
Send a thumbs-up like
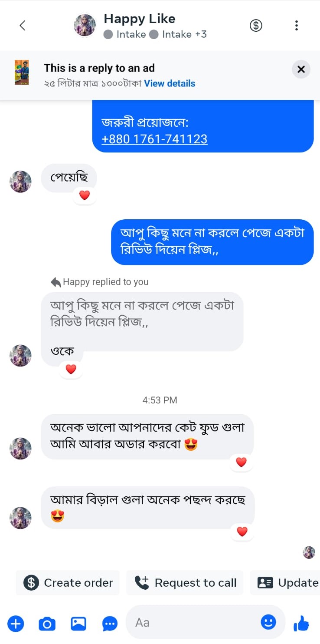pos(301,624)
